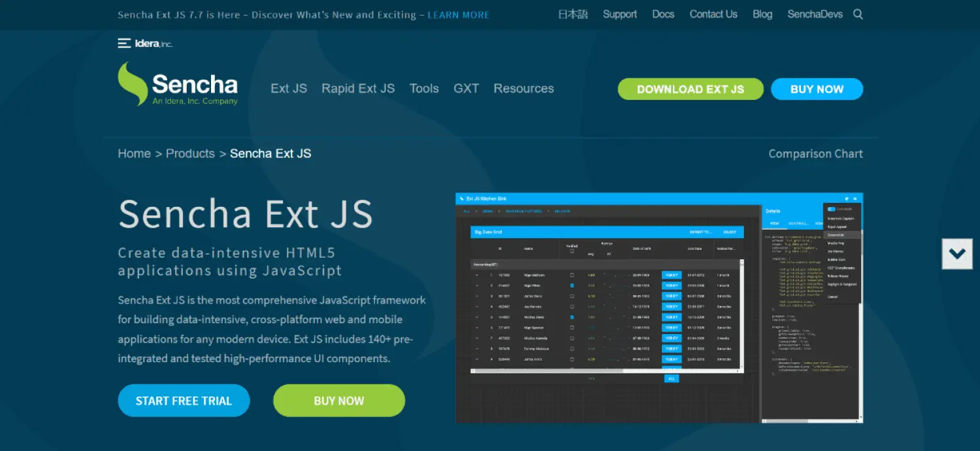Viewport: 980px width, 451px height.
Task: Click the DOWNLOAD EXT JS button
Action: click(x=690, y=89)
